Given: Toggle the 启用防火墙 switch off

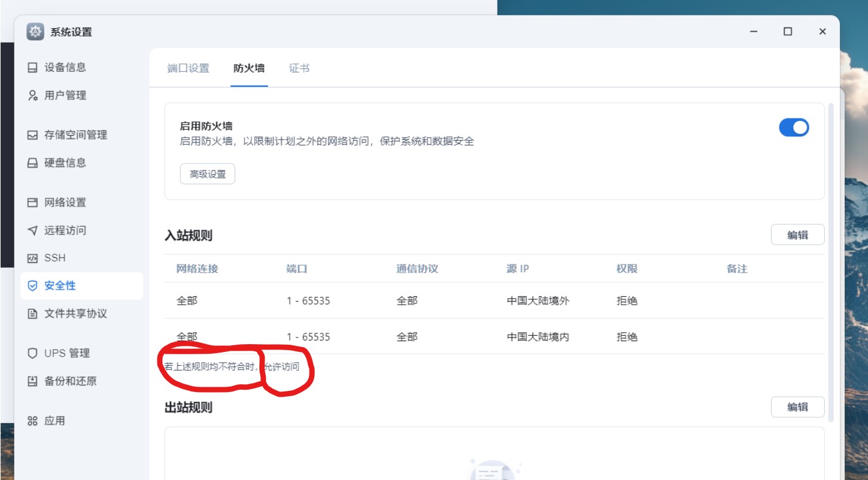Looking at the screenshot, I should (x=794, y=127).
